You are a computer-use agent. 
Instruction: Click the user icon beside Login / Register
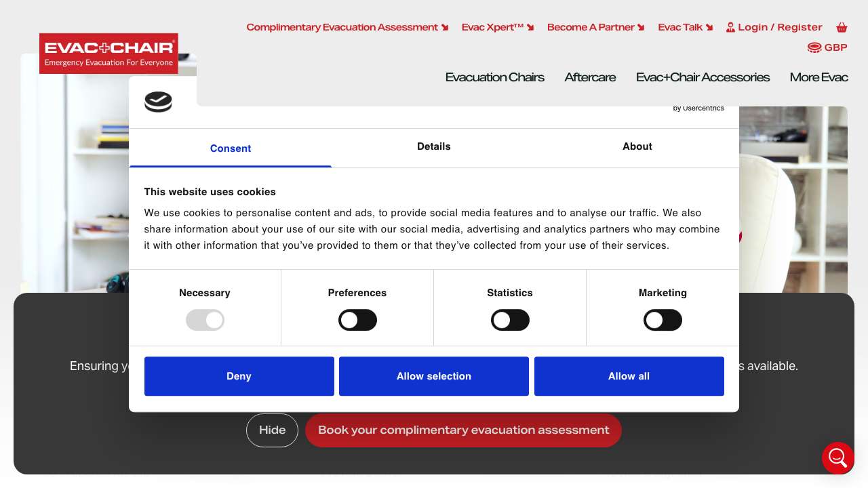[730, 28]
